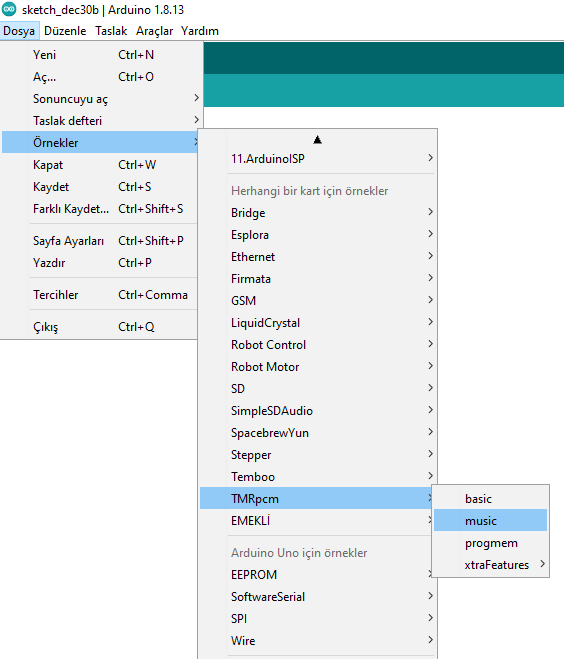Screen dimensions: 564x659
Task: Expand the Bridge library examples
Action: click(x=318, y=213)
